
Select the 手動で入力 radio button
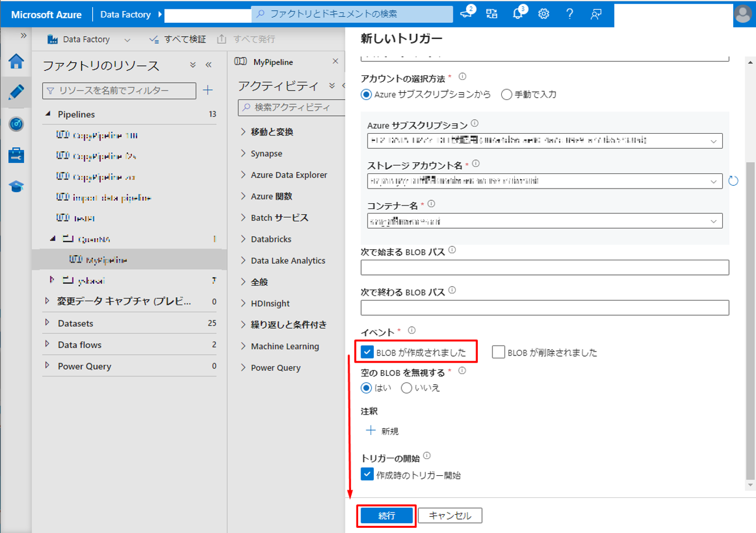(x=507, y=94)
